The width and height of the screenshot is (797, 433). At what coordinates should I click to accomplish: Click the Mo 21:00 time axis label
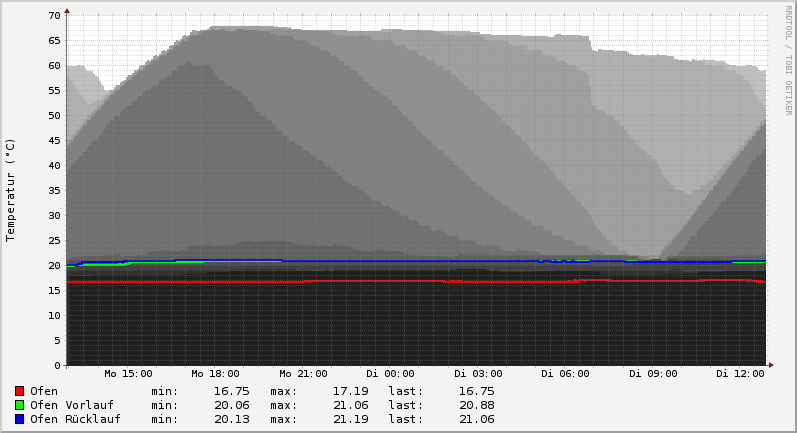pyautogui.click(x=303, y=374)
